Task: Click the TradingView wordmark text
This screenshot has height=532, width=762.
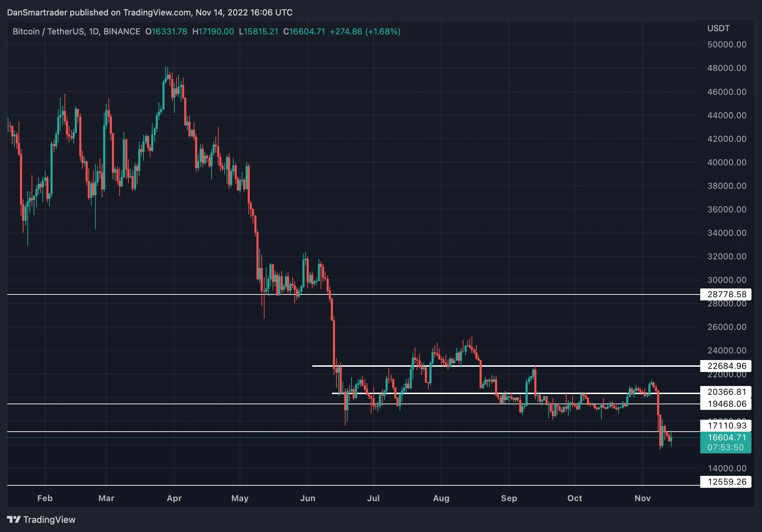Action: tap(49, 520)
